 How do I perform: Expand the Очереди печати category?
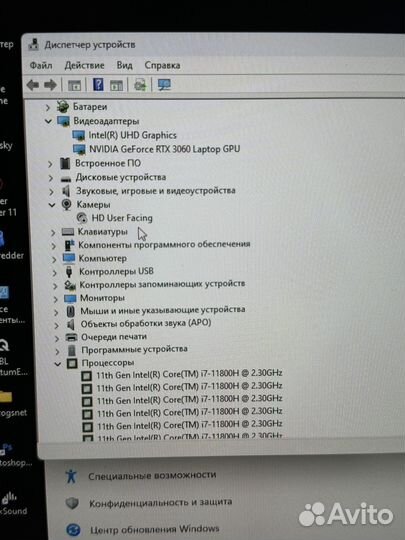pos(57,338)
